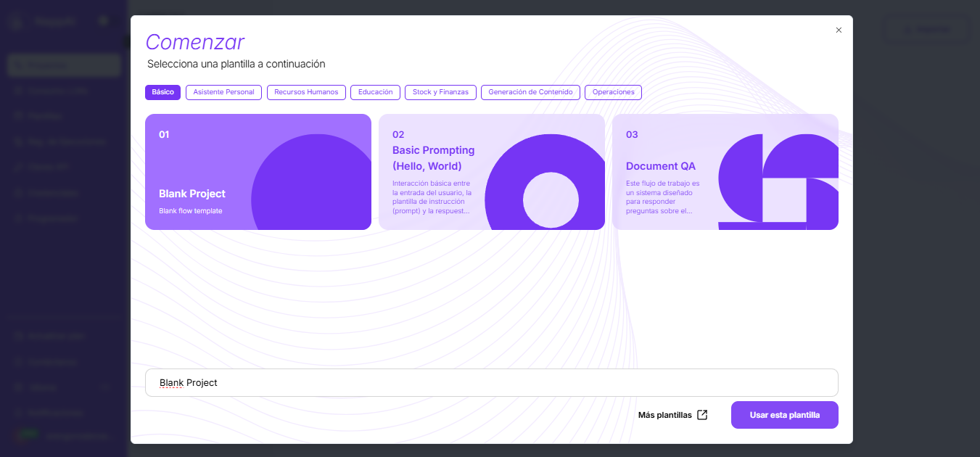Click the Basic Prompting description text
Screen dimensions: 980x457
[x=432, y=197]
